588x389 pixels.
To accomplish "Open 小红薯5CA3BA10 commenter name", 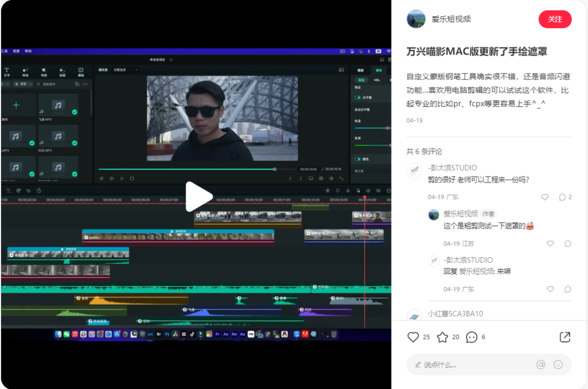I will pyautogui.click(x=455, y=314).
